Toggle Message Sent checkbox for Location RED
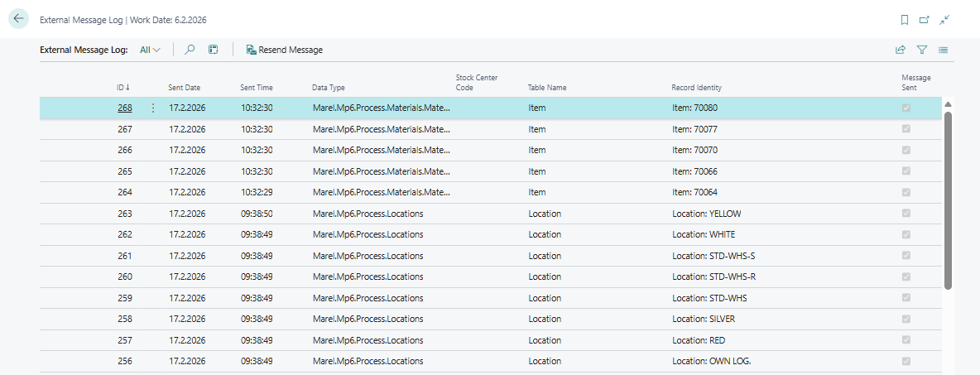This screenshot has height=375, width=980. coord(906,340)
